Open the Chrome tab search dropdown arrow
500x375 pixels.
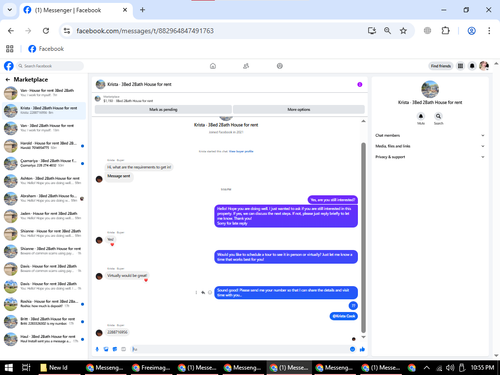10,10
